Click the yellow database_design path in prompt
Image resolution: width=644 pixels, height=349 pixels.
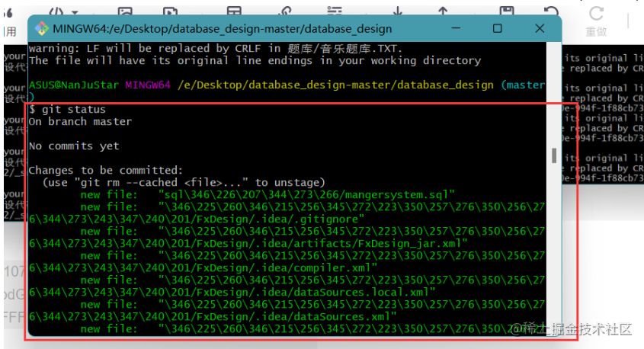coord(335,85)
